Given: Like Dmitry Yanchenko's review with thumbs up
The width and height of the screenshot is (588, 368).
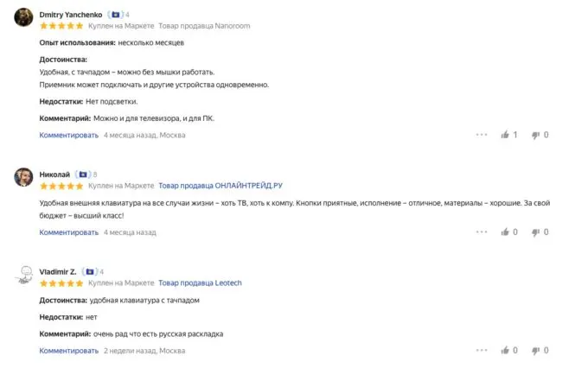Looking at the screenshot, I should pos(505,135).
